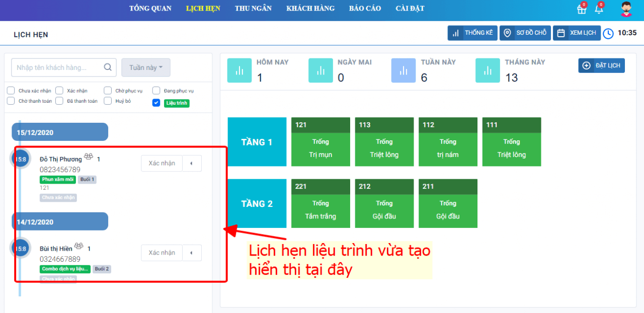
Task: Select room 121 Trị mụn tile
Action: click(x=320, y=142)
